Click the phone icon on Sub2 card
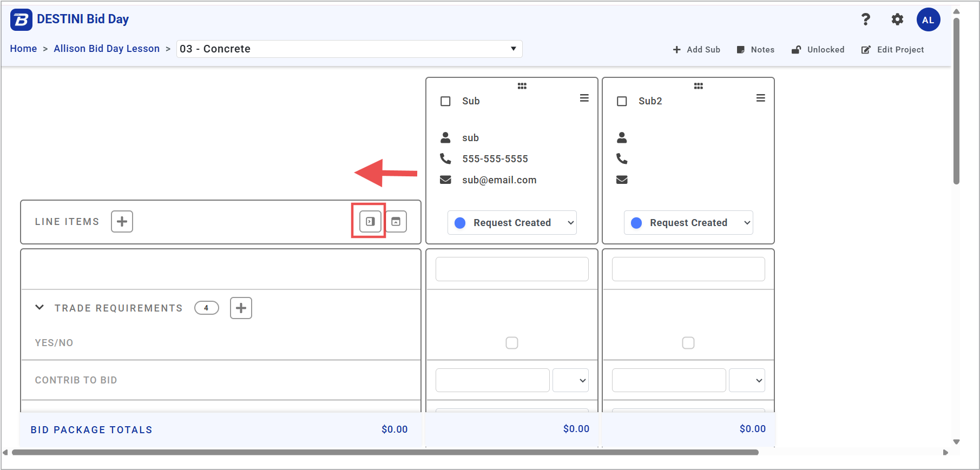980x470 pixels. pyautogui.click(x=622, y=158)
